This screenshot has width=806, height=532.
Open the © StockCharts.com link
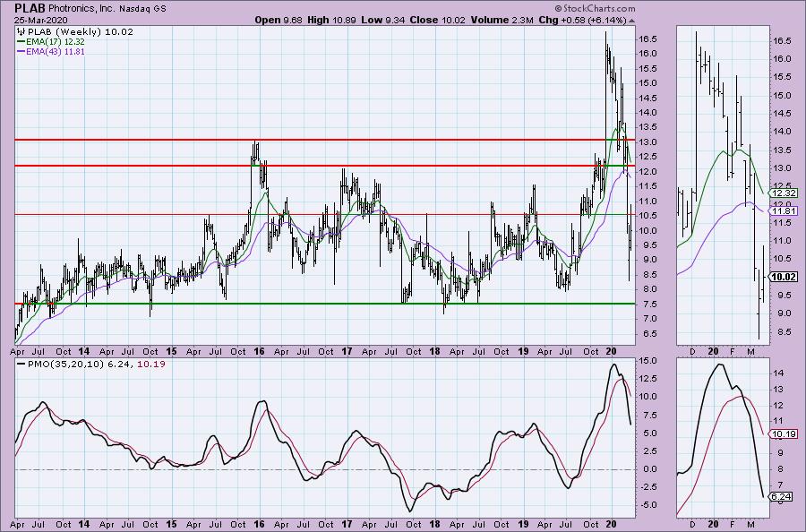595,8
